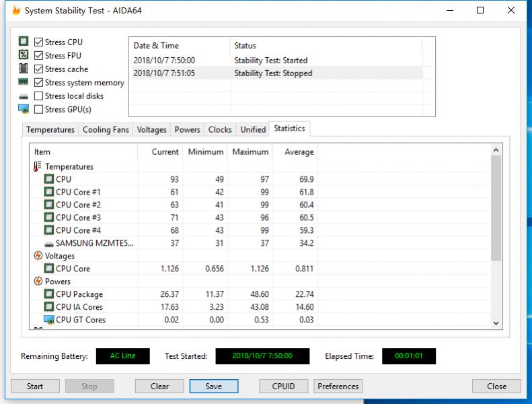Open the CPUID panel

284,386
